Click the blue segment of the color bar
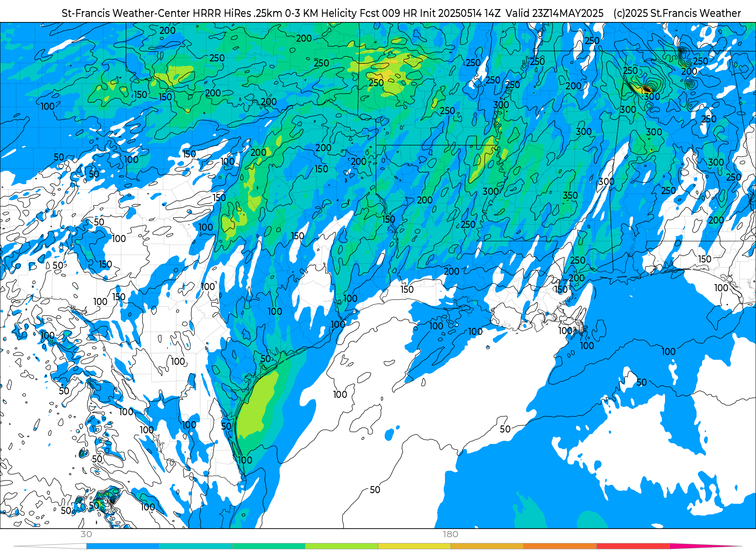The width and height of the screenshot is (756, 551). pos(123,546)
